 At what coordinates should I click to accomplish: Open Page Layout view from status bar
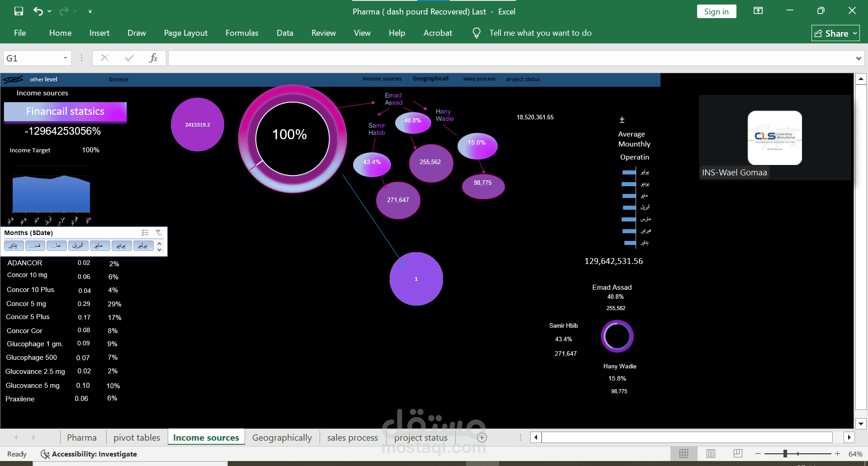[711, 453]
